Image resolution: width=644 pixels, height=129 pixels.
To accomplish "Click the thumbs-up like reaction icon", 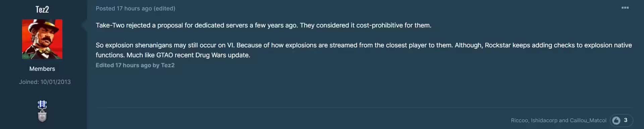I will 616,120.
